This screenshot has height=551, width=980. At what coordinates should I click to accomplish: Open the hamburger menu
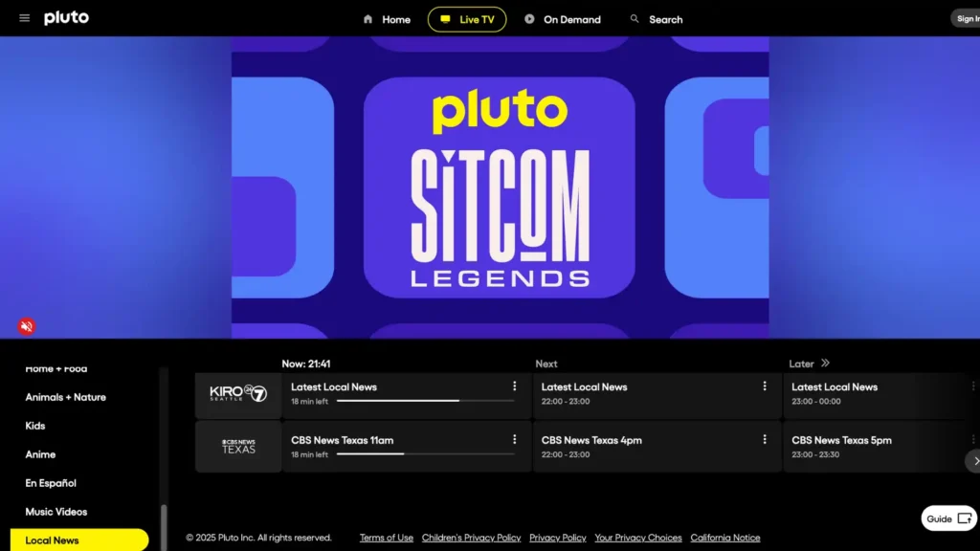(x=24, y=18)
